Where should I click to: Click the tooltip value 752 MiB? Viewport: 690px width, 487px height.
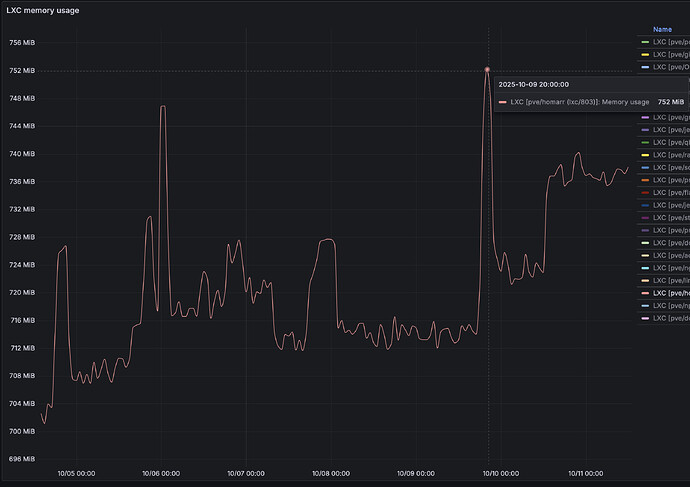pos(671,102)
